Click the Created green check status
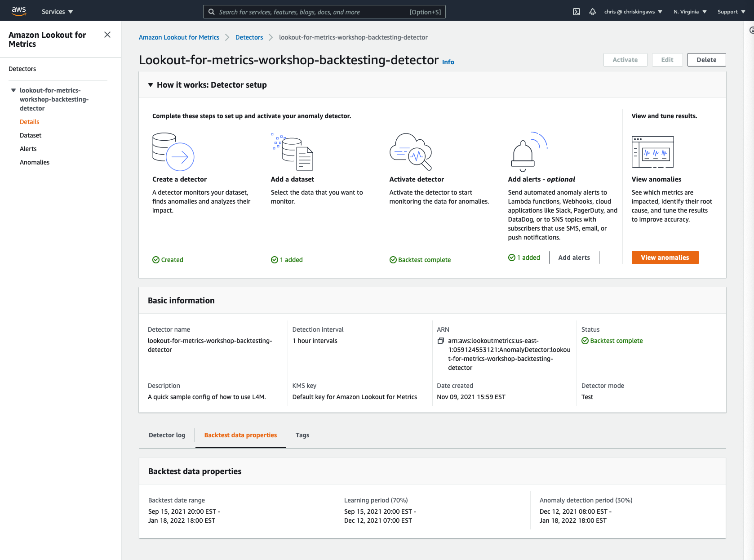Image resolution: width=754 pixels, height=560 pixels. coord(168,260)
